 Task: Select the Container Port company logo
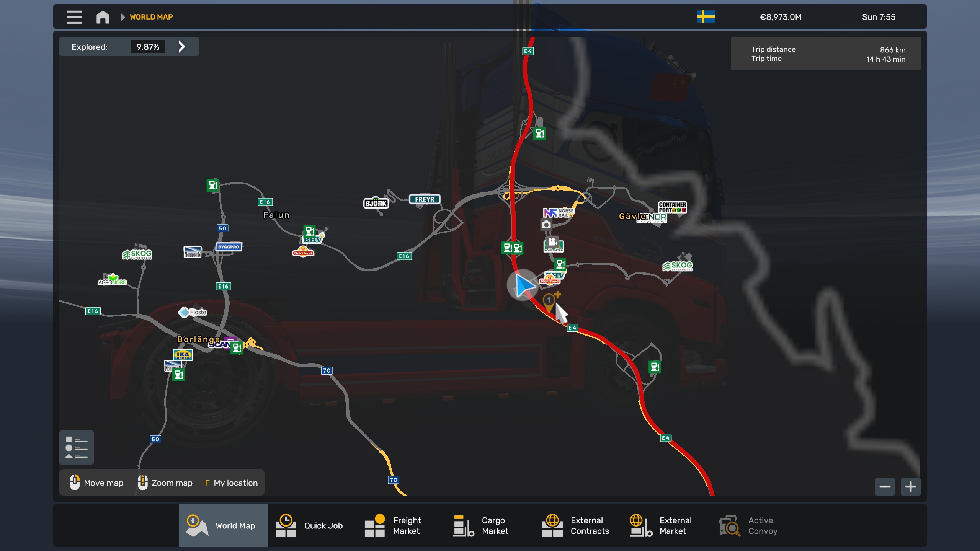672,207
